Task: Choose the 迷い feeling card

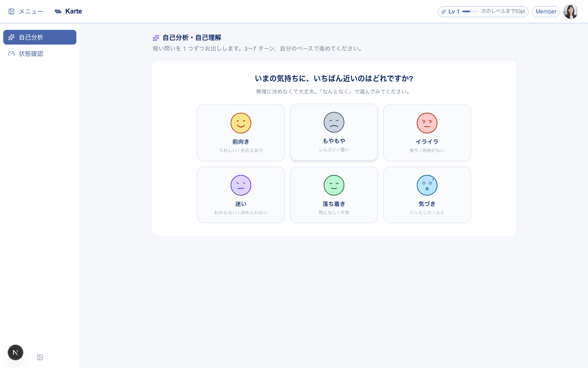Action: click(241, 195)
